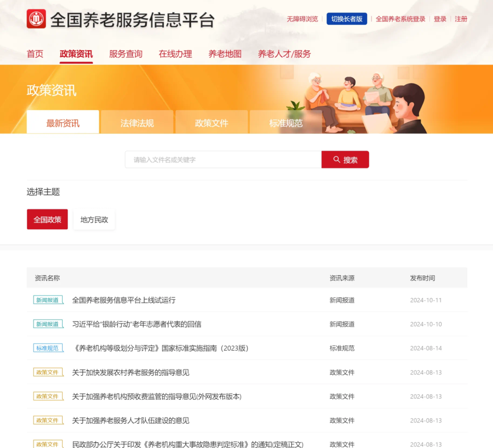
Task: Toggle the 地方民政 topic filter
Action: pyautogui.click(x=94, y=219)
